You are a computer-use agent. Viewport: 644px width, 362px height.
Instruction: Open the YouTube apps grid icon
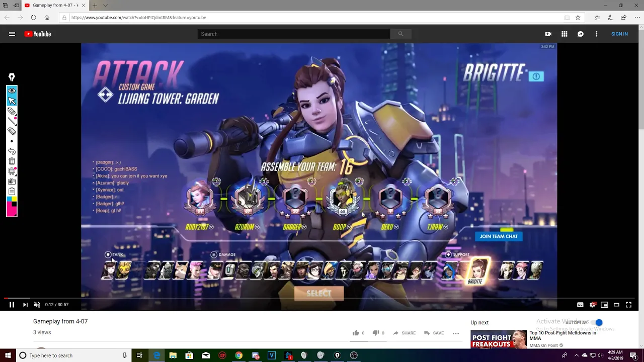pos(565,34)
